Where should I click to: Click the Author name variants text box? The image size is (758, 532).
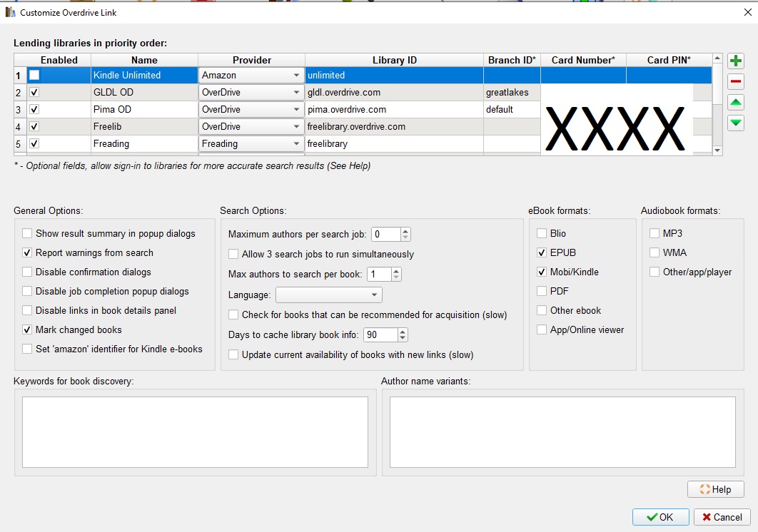pyautogui.click(x=562, y=432)
